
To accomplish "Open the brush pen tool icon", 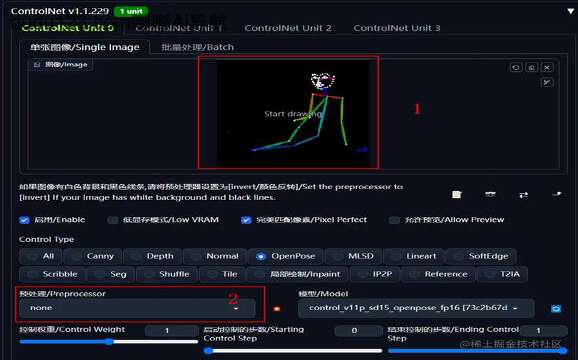I will [x=547, y=83].
